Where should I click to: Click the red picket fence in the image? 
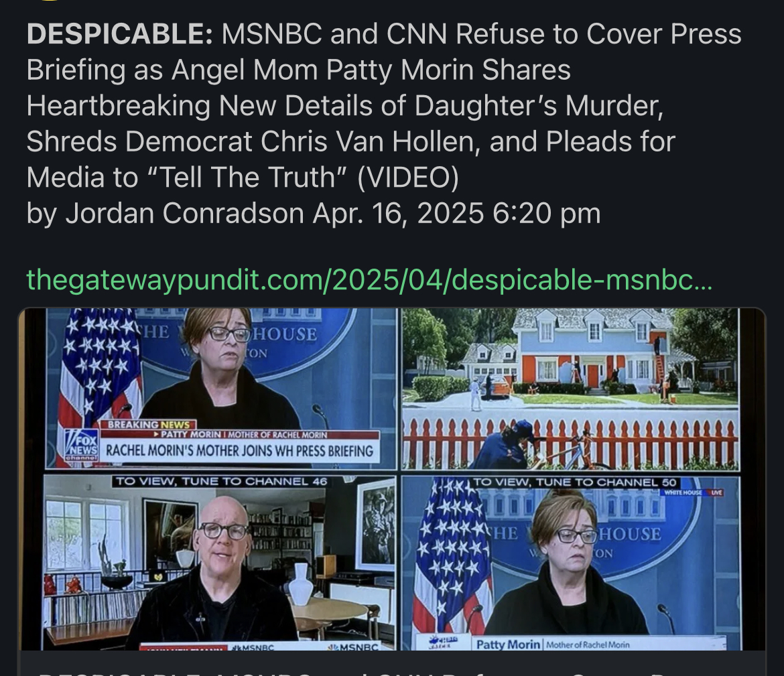tap(570, 442)
